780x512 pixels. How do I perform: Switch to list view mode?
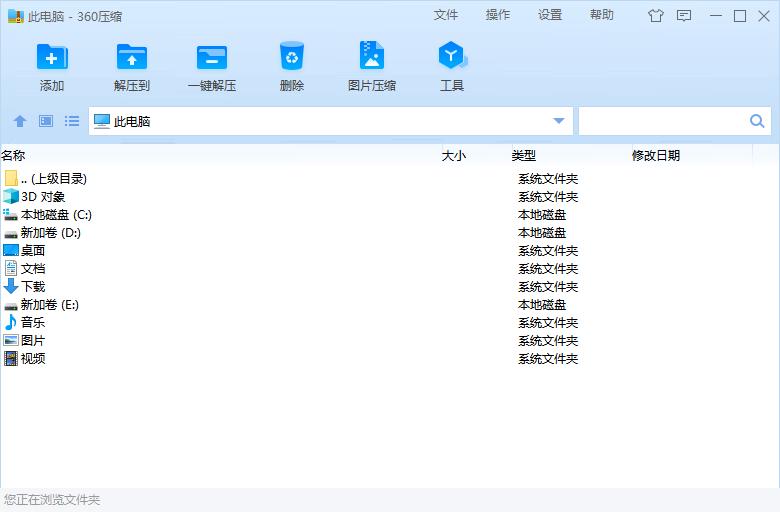[x=72, y=121]
